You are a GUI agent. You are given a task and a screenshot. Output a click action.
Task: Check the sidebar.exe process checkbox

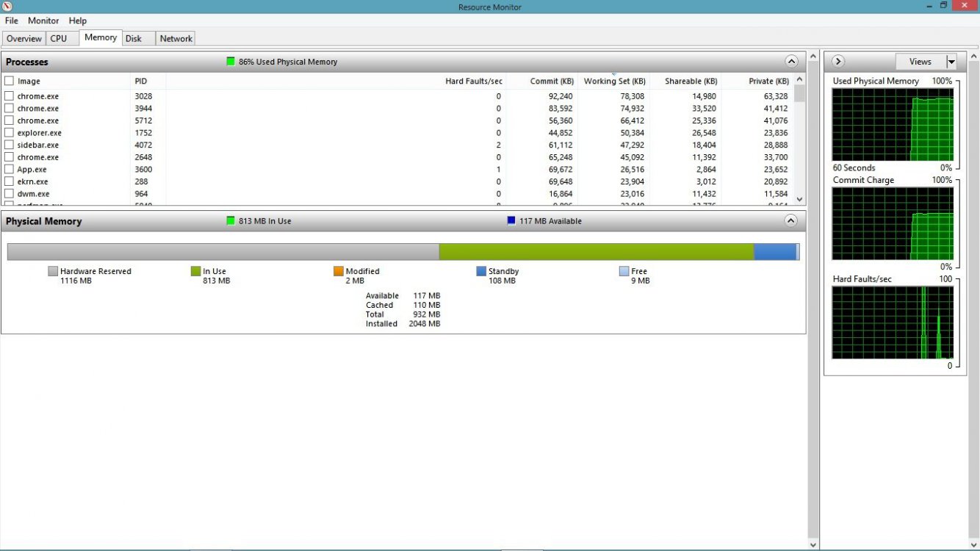point(8,145)
